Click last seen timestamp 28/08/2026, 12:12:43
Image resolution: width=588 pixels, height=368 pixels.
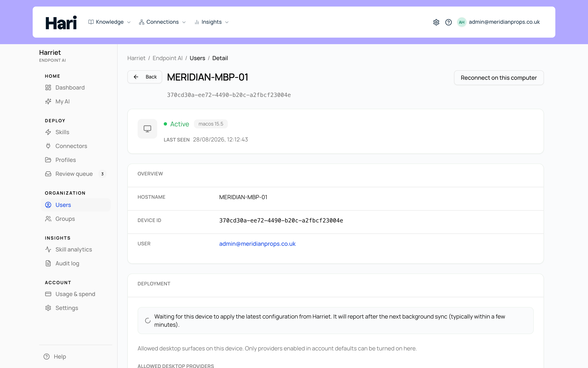(220, 140)
